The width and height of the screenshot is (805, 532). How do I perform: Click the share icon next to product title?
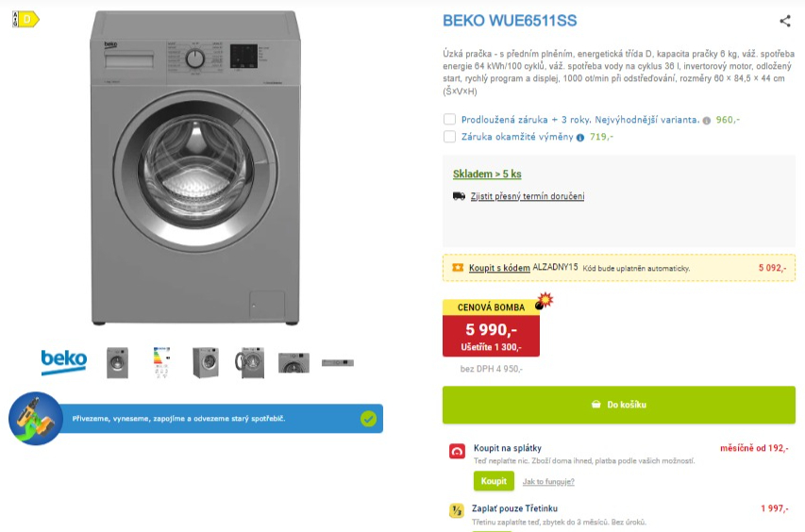coord(785,21)
